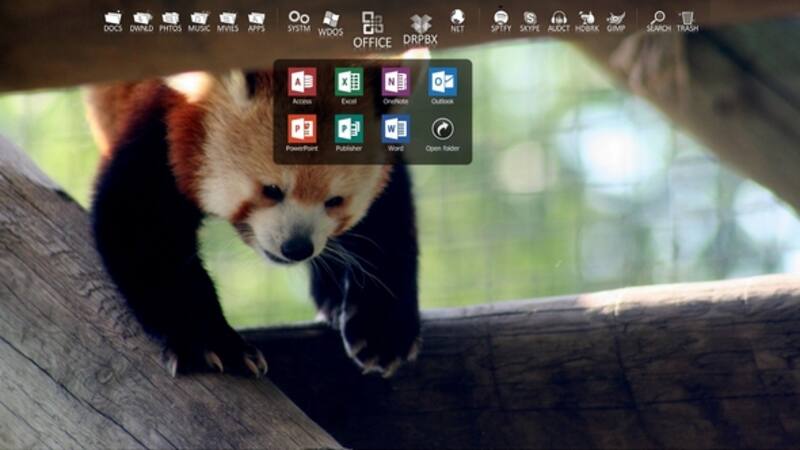Open the PHTOS folder shortcut
This screenshot has height=450, width=800.
point(170,19)
